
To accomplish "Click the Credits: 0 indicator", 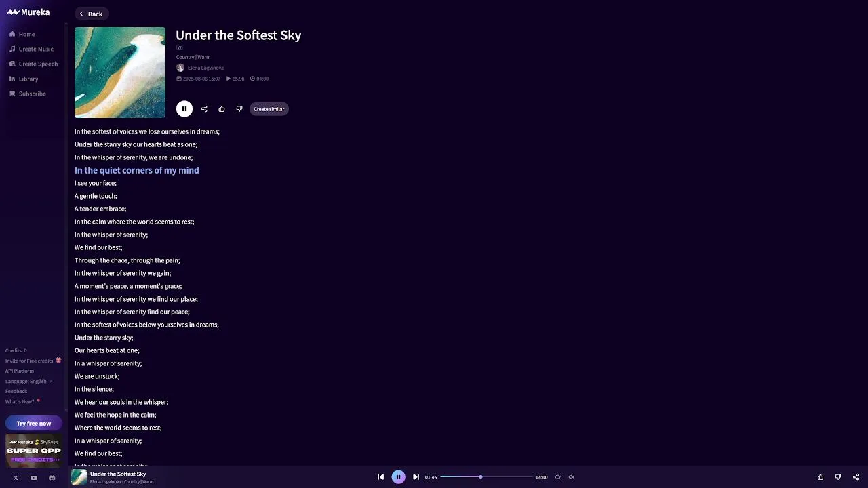I will click(16, 350).
